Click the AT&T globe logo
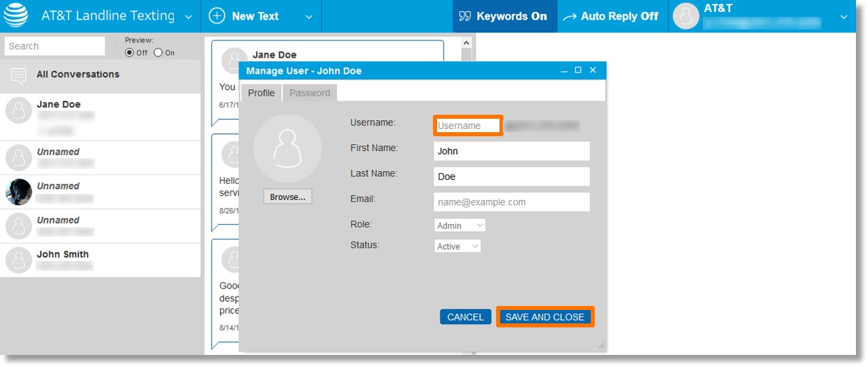868x367 pixels. (16, 16)
